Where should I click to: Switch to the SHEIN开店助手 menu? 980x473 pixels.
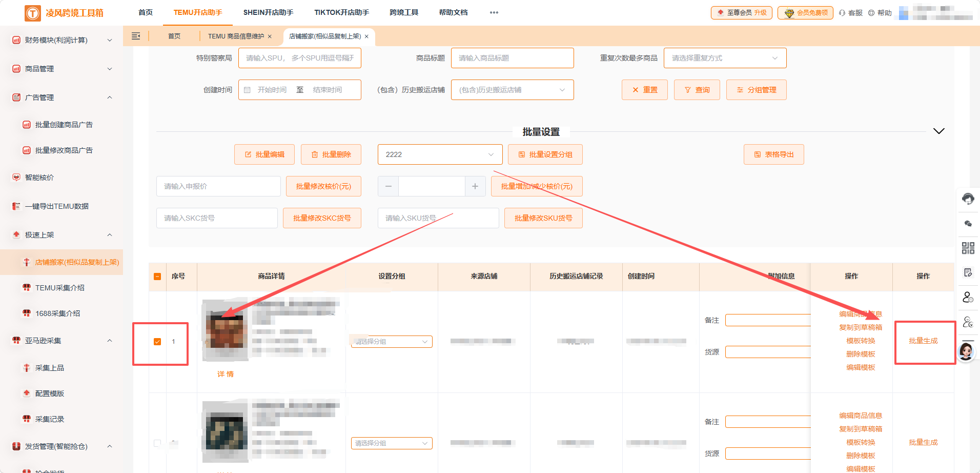[268, 12]
